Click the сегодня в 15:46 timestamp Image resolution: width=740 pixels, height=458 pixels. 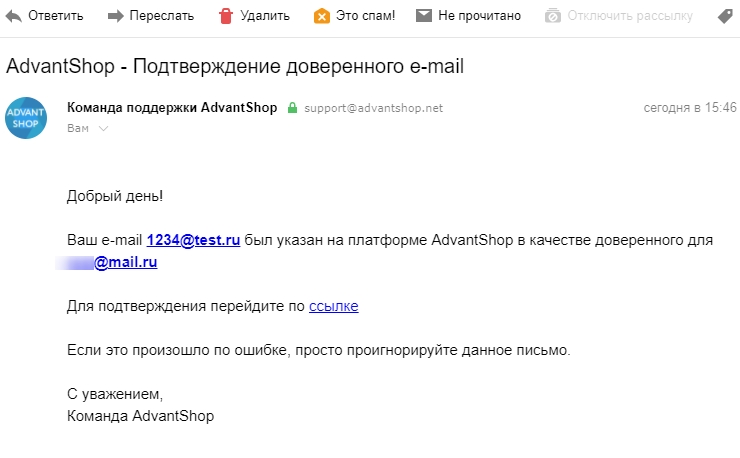(x=689, y=108)
